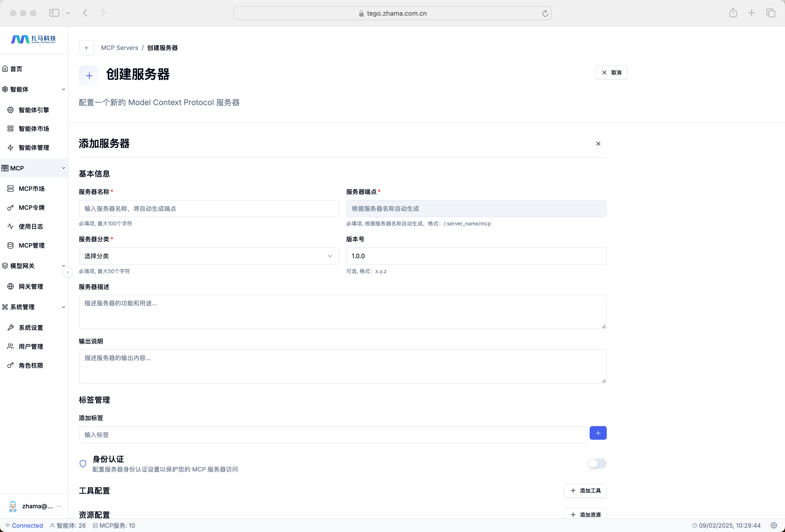Click the shield icon next to 身份认证
The height and width of the screenshot is (532, 785).
tap(83, 463)
